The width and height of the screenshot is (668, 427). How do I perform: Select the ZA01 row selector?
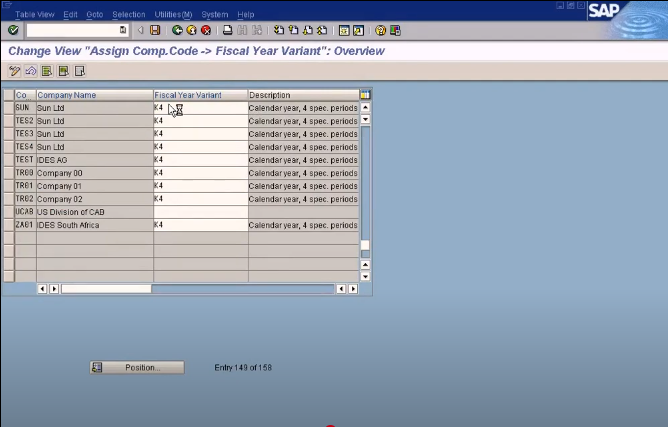click(9, 225)
